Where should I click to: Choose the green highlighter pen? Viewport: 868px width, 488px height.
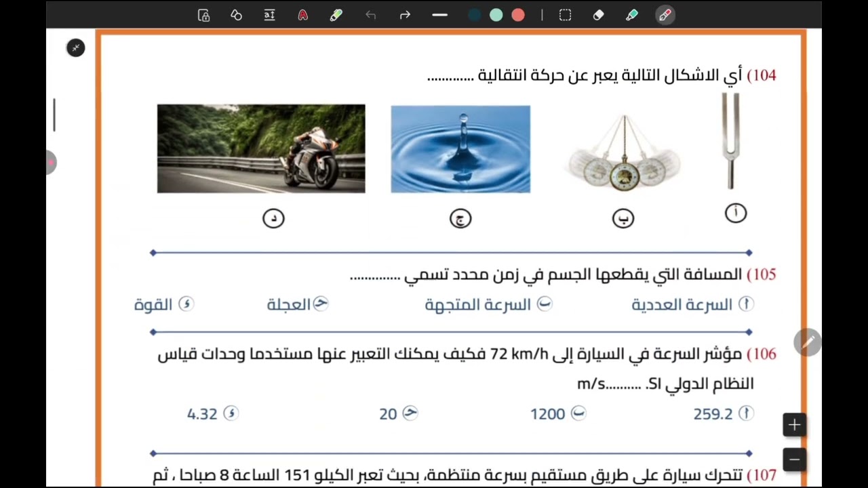tap(336, 15)
